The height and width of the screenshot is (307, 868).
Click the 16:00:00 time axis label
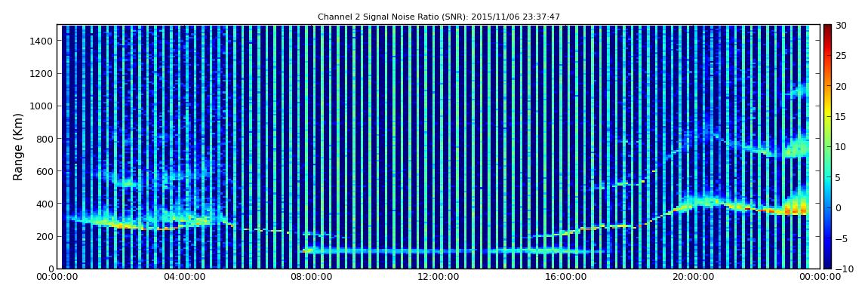(x=568, y=277)
